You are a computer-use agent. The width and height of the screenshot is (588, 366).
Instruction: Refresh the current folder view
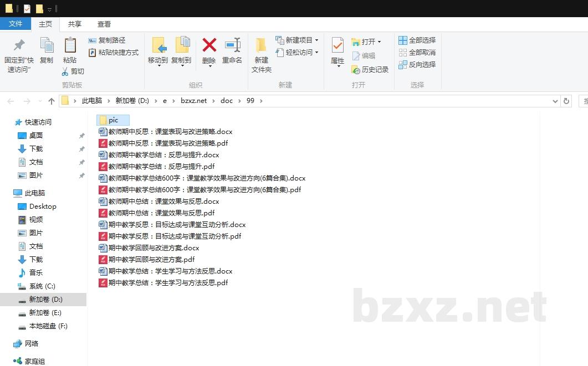pos(566,101)
